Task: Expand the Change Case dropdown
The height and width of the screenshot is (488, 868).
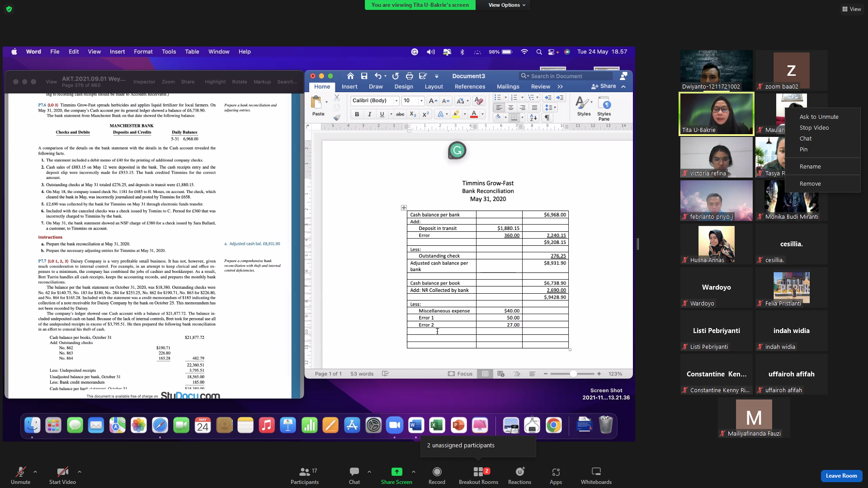Action: coord(468,101)
